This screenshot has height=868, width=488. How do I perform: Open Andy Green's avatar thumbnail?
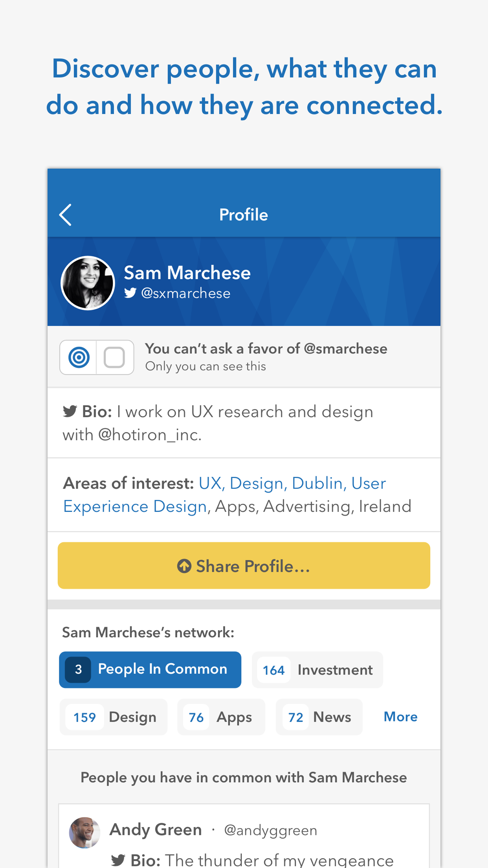[84, 833]
